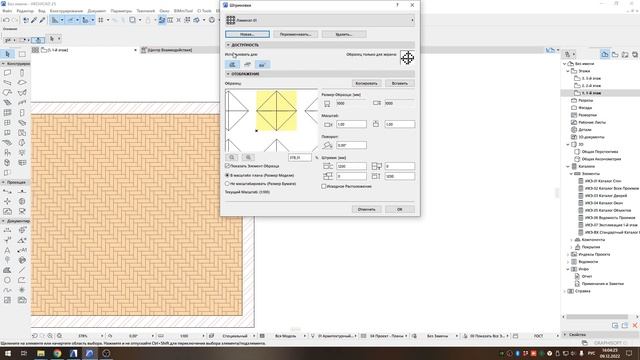Click the Pick Up Parameters eyedropper icon

coord(34,20)
